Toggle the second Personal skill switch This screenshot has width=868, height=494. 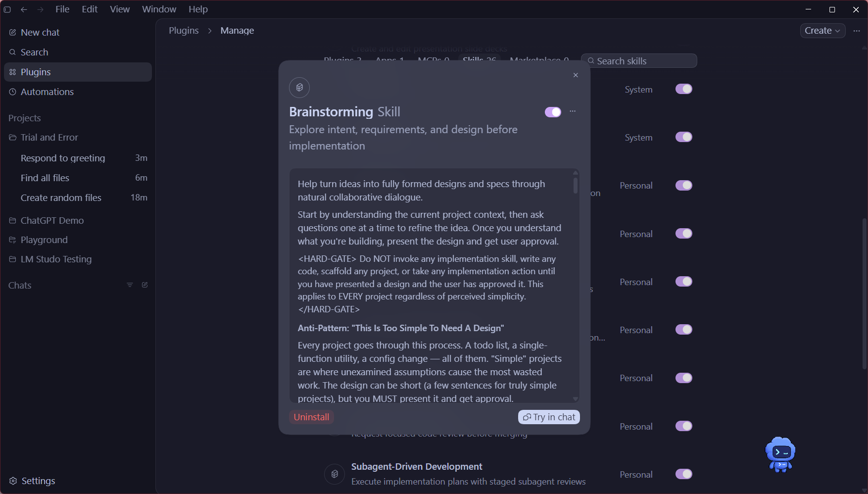[684, 234]
